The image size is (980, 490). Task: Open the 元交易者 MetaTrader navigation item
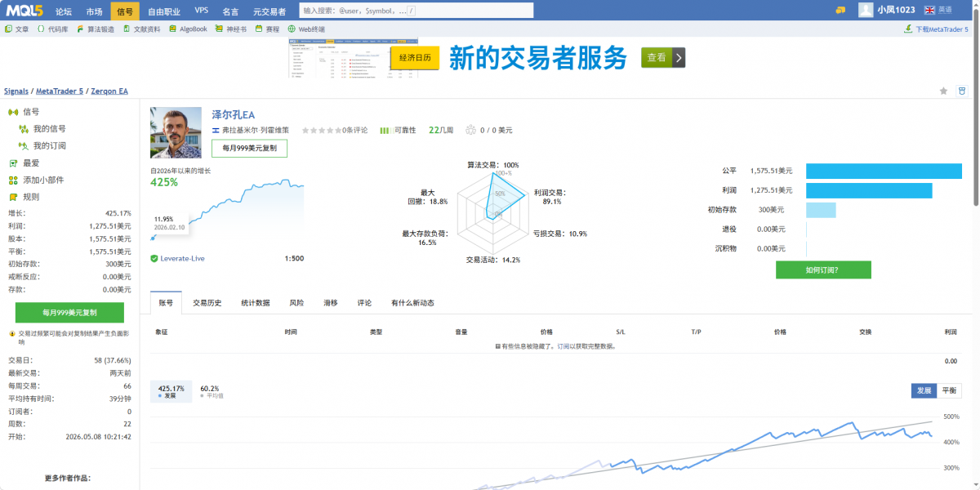coord(269,11)
